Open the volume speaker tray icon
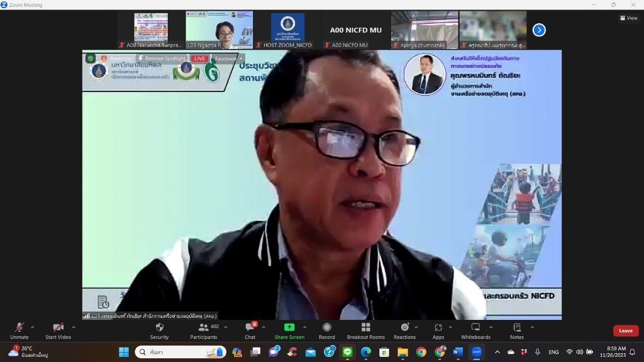The height and width of the screenshot is (362, 644). [x=579, y=352]
